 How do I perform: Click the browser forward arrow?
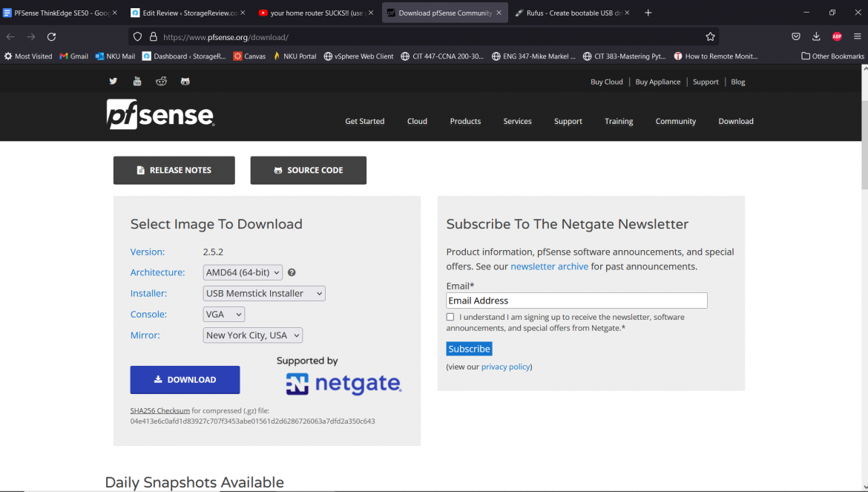(31, 36)
